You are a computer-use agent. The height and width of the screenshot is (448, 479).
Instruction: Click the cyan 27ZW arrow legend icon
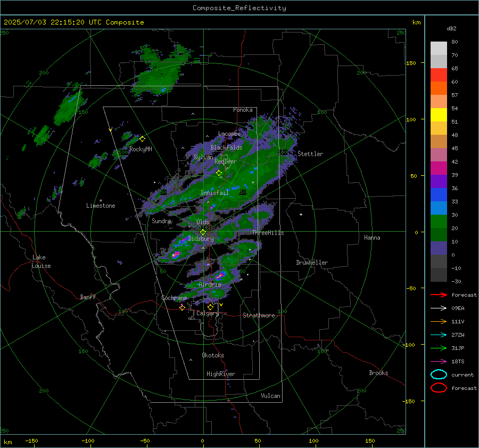439,335
